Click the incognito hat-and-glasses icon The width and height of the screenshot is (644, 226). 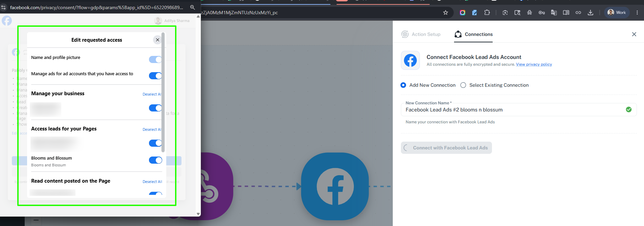[x=530, y=13]
